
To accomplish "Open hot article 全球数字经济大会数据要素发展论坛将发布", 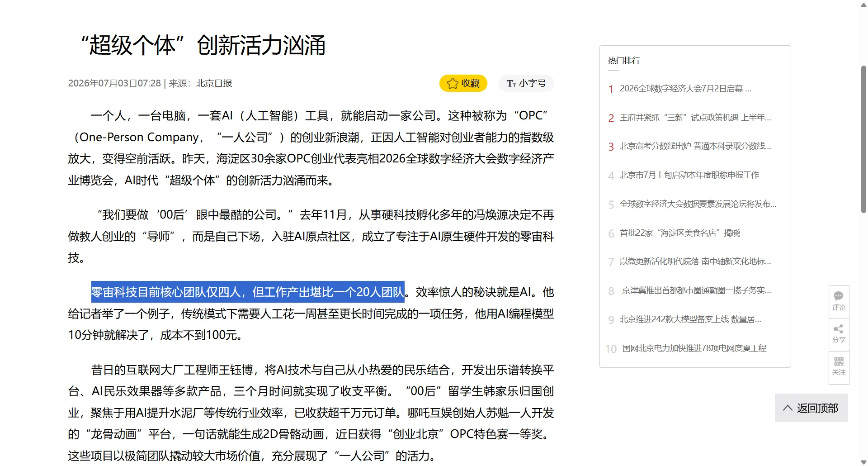I will coord(698,204).
